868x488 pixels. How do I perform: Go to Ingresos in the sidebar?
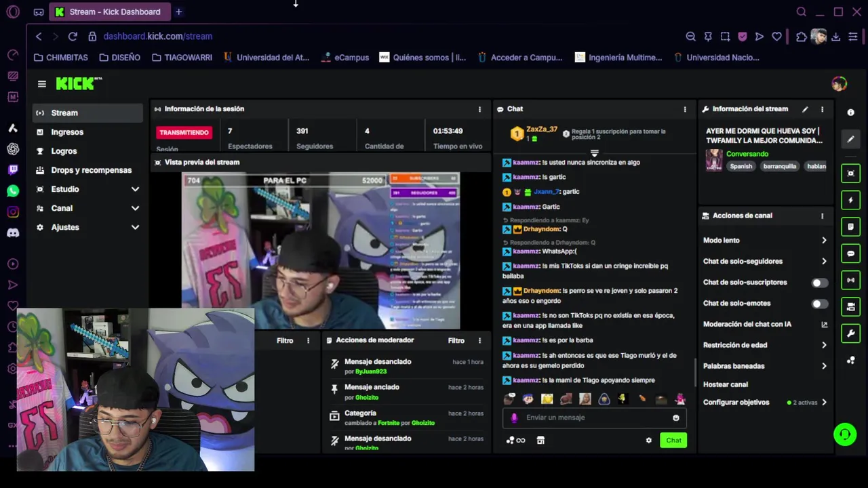pos(87,132)
